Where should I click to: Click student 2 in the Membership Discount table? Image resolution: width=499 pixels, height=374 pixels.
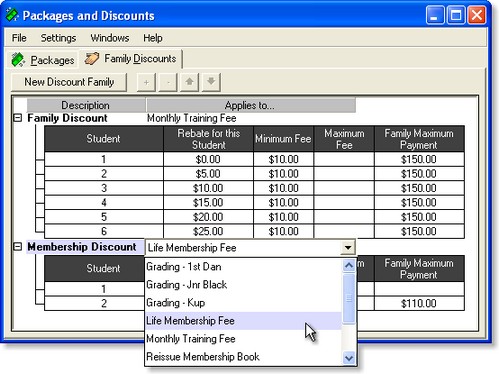coord(94,303)
